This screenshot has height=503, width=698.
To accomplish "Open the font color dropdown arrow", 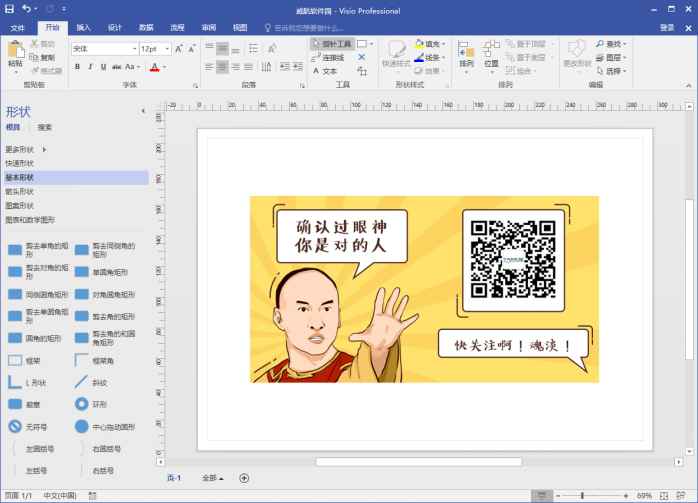I will coord(165,67).
